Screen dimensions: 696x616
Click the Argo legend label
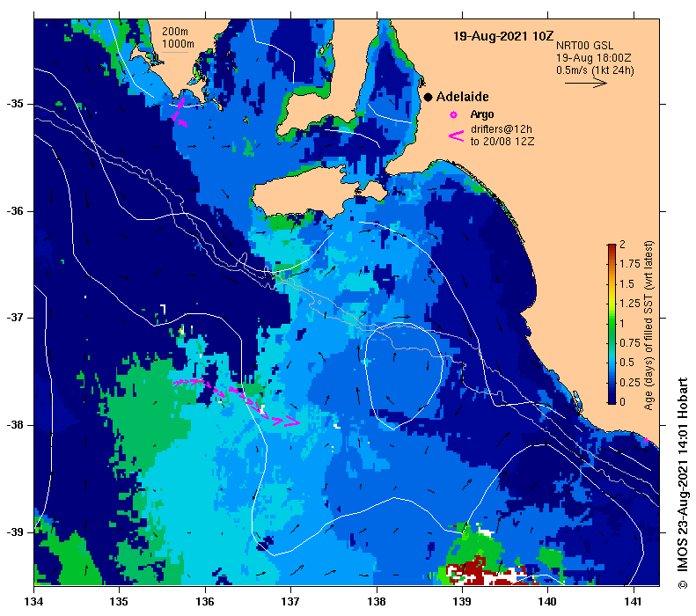pyautogui.click(x=482, y=114)
